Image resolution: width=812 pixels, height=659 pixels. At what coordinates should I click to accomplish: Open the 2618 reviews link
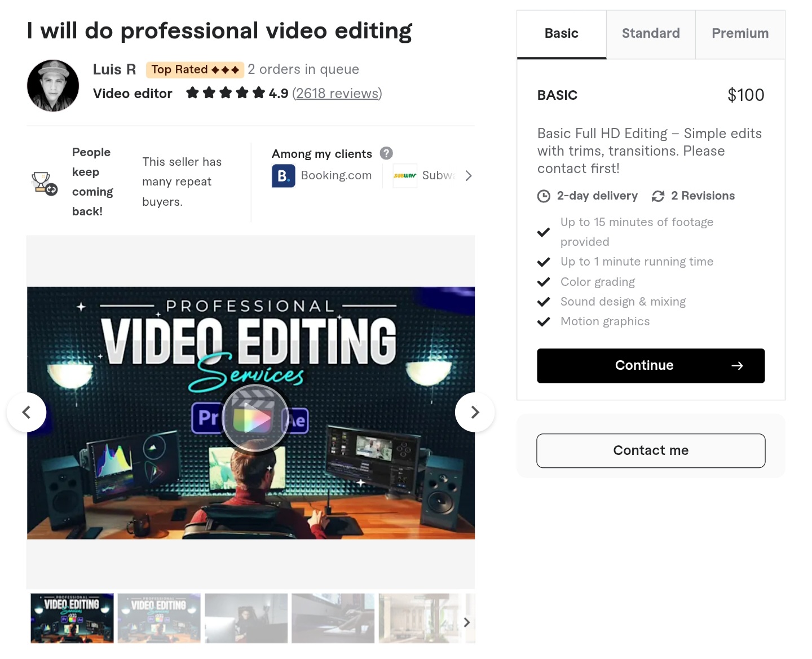337,94
